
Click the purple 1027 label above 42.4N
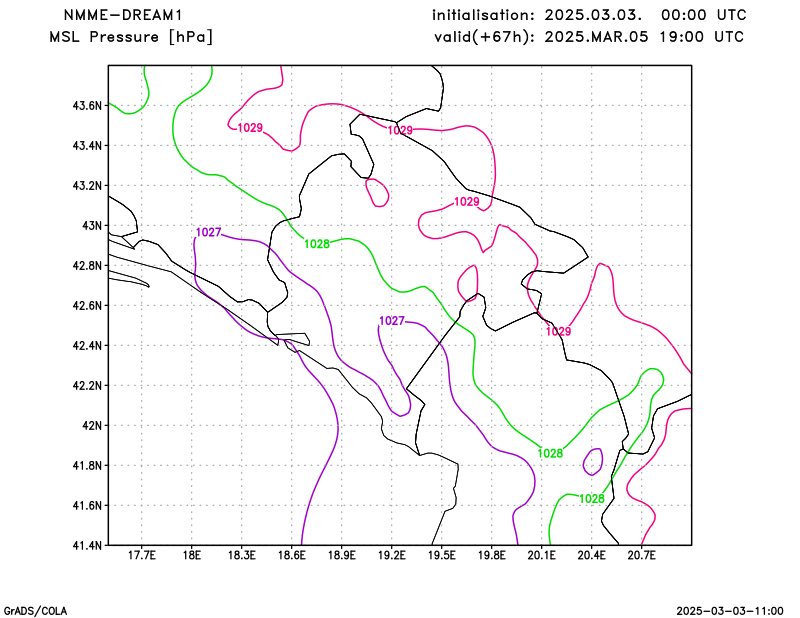pyautogui.click(x=392, y=320)
